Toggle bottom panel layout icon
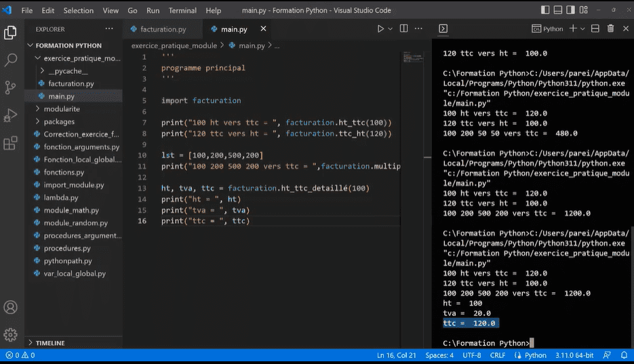Screen dimensions: 634x364 (x=558, y=10)
